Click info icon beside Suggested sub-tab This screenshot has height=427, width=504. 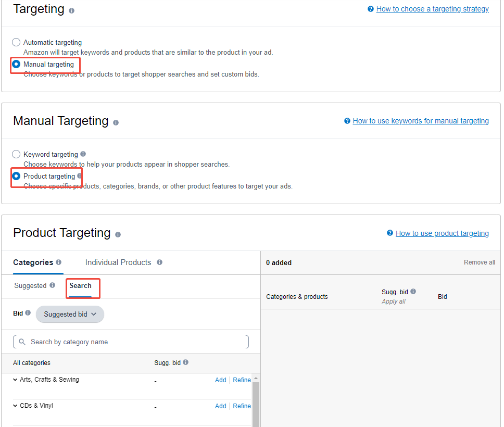point(52,285)
